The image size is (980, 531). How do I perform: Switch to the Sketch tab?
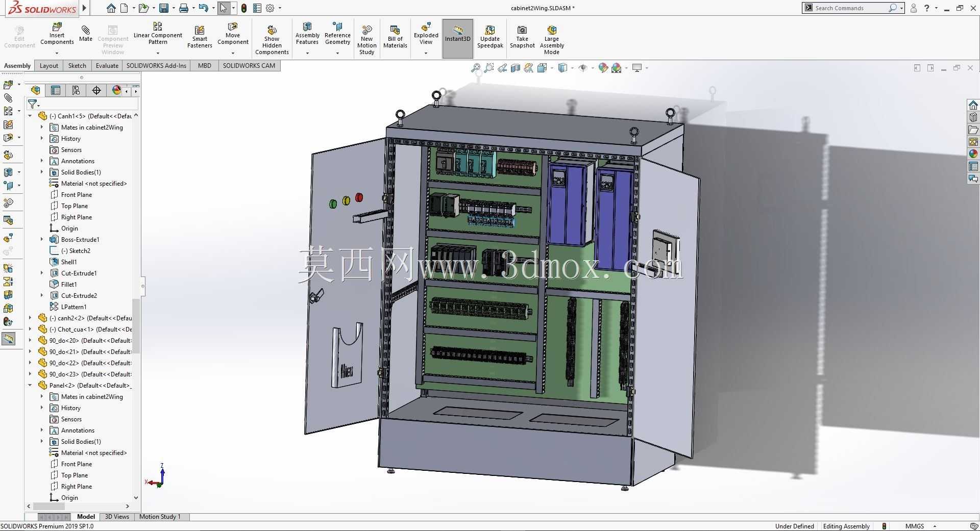pos(77,66)
